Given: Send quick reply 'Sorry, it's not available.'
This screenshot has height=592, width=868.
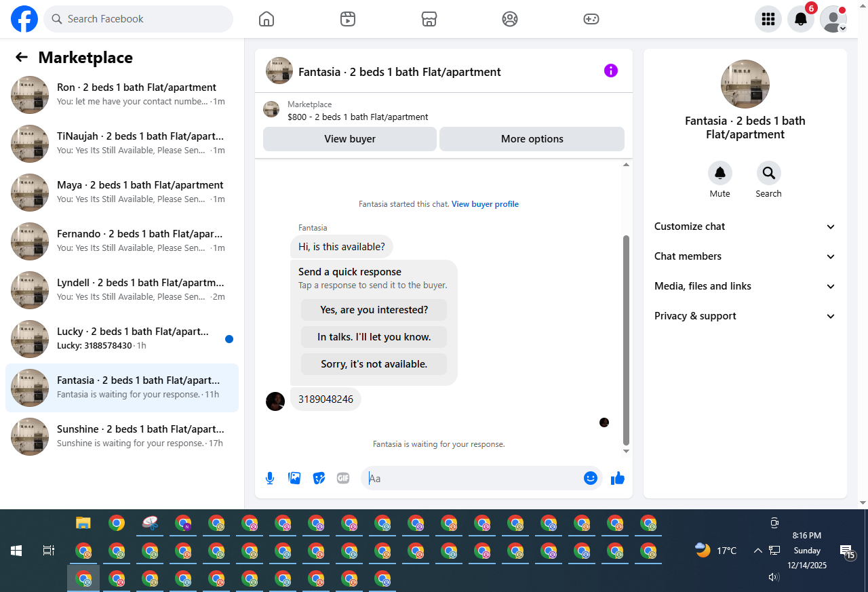Looking at the screenshot, I should 374,364.
